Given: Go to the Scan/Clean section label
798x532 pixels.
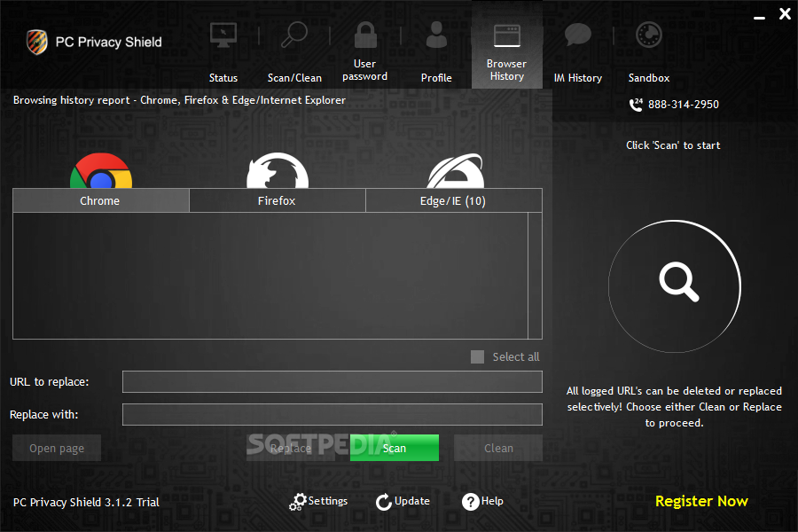Looking at the screenshot, I should point(294,78).
